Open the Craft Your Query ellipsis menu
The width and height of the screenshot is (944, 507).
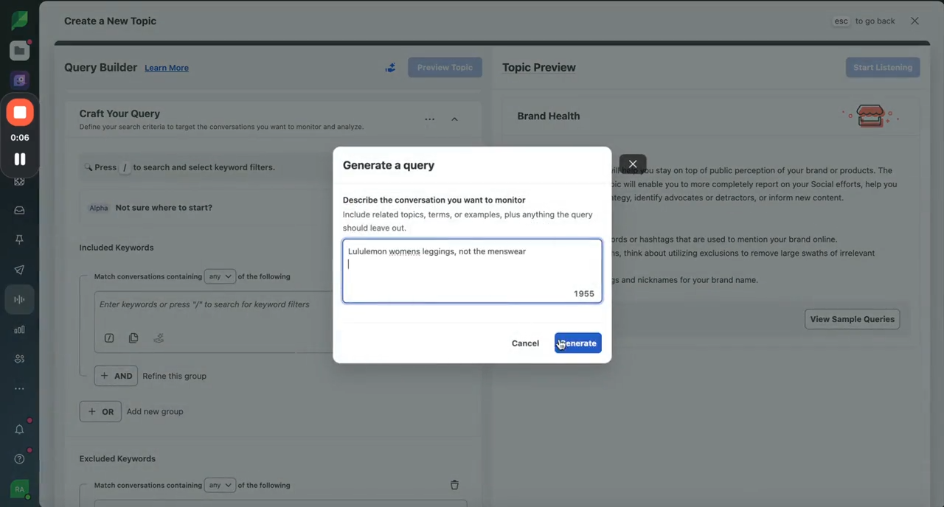[429, 119]
